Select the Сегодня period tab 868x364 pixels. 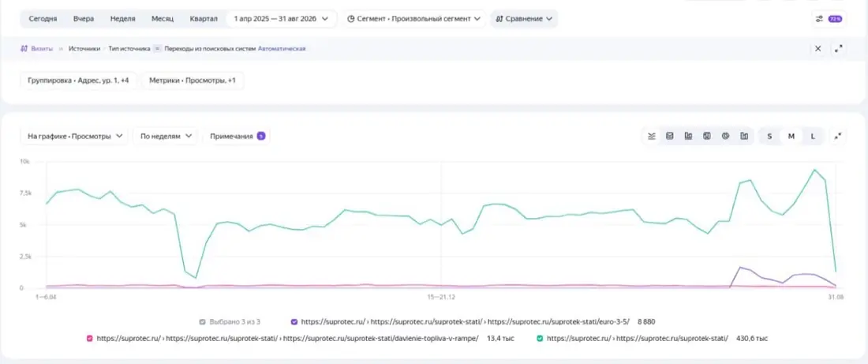coord(43,19)
